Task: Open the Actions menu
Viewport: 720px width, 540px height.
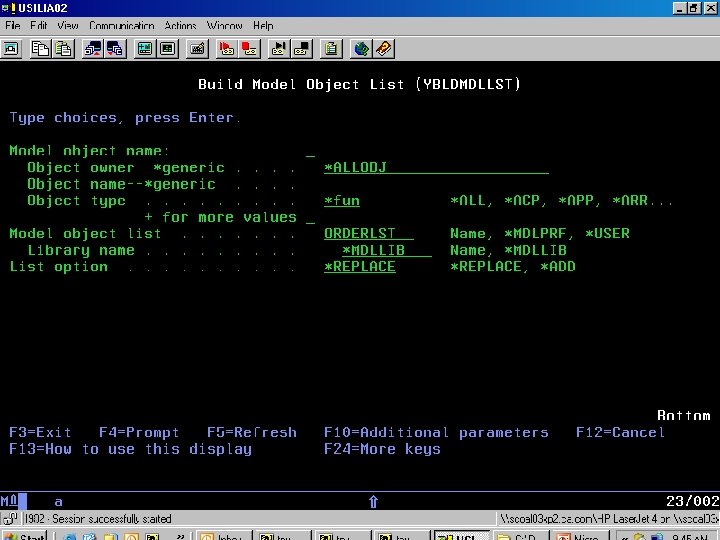Action: coord(180,26)
